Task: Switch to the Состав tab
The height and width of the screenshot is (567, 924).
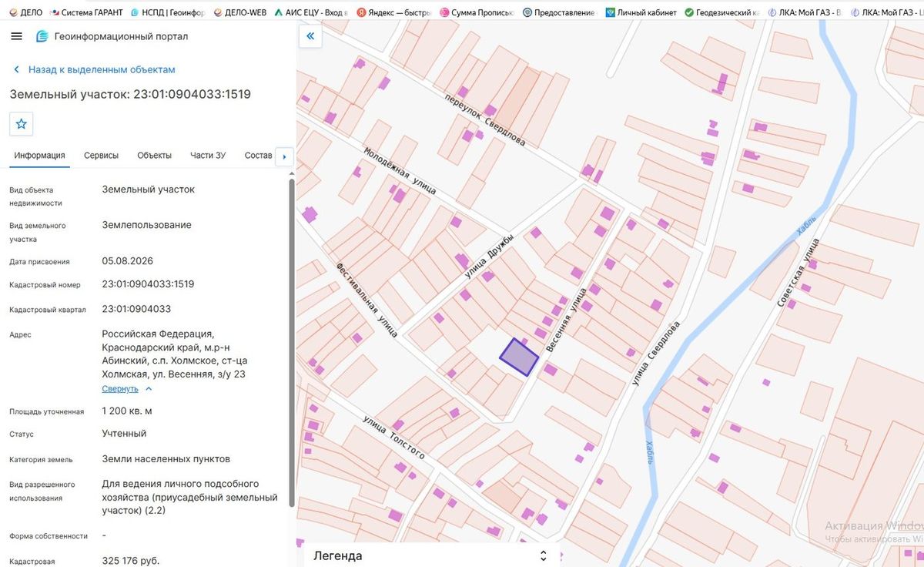Action: 258,155
